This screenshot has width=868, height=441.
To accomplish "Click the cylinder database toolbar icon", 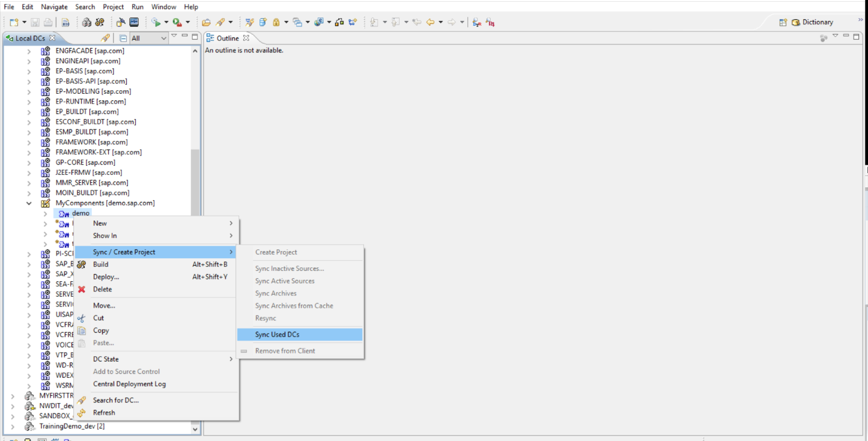I will (x=263, y=22).
